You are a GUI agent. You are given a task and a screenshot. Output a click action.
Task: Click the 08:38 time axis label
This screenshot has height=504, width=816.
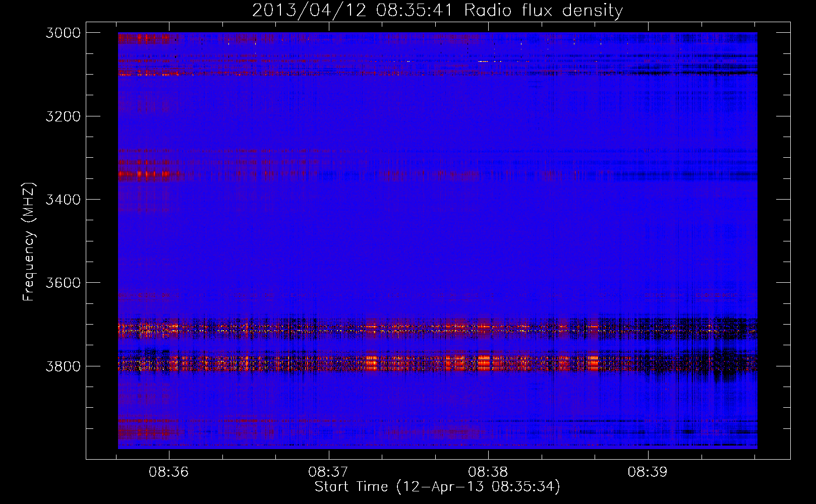(x=488, y=472)
